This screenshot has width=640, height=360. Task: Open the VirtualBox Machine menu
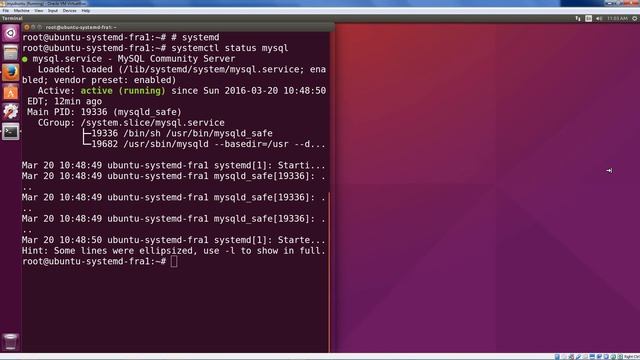[22, 11]
